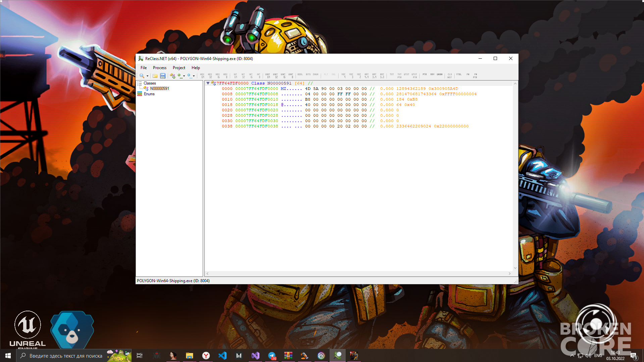Open the process list dropdown arrow

[147, 76]
